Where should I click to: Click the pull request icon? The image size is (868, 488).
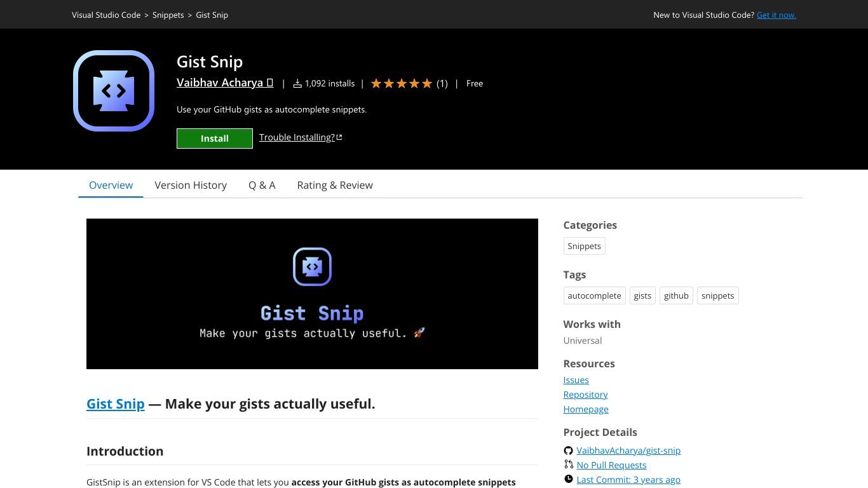(x=568, y=465)
